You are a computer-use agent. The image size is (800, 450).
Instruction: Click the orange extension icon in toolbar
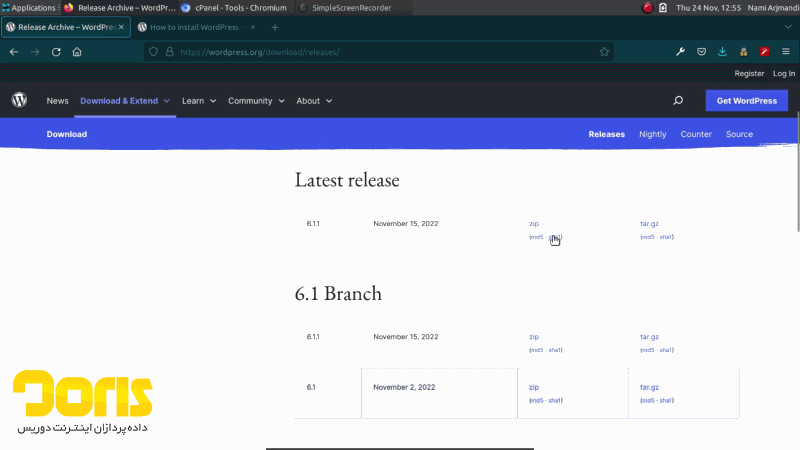coord(743,52)
